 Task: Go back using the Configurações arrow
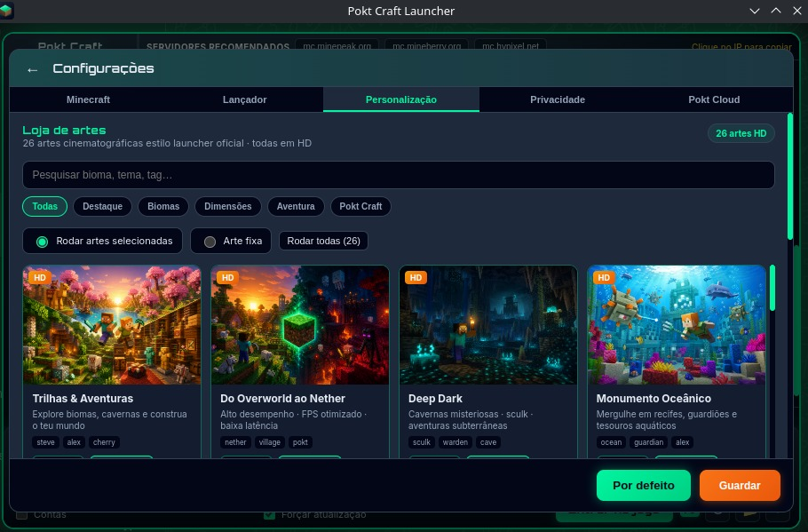(x=33, y=69)
